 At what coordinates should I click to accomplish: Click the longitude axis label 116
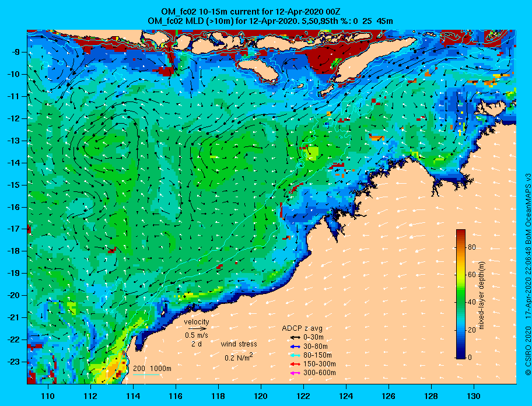click(176, 396)
